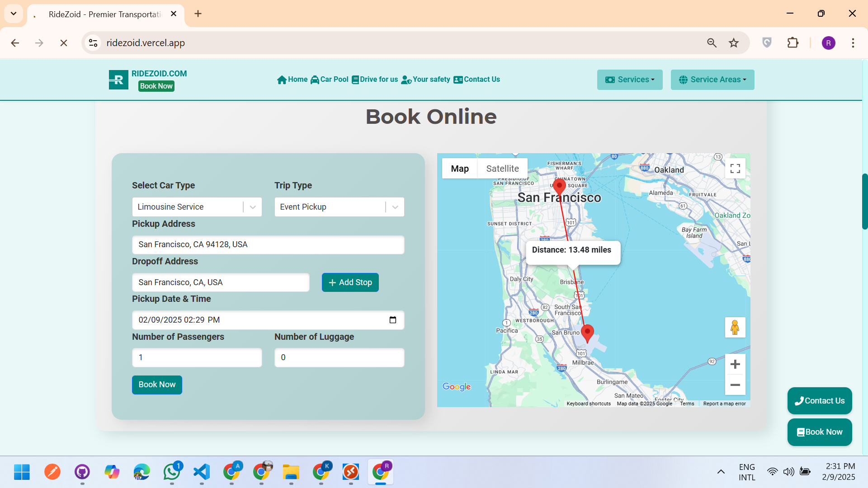This screenshot has width=868, height=488.
Task: Open a new browser tab
Action: [198, 14]
